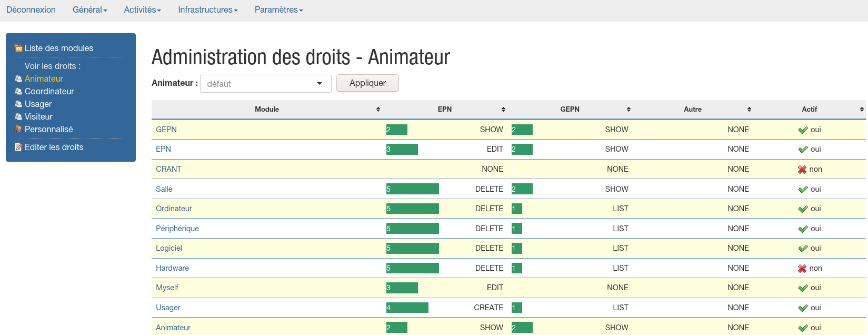Screen dimensions: 868x335
Task: Click the green checkmark in GEPN row
Action: [x=803, y=130]
